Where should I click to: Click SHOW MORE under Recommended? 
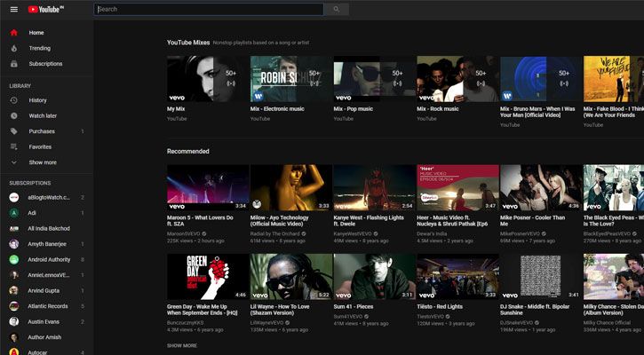tap(182, 345)
